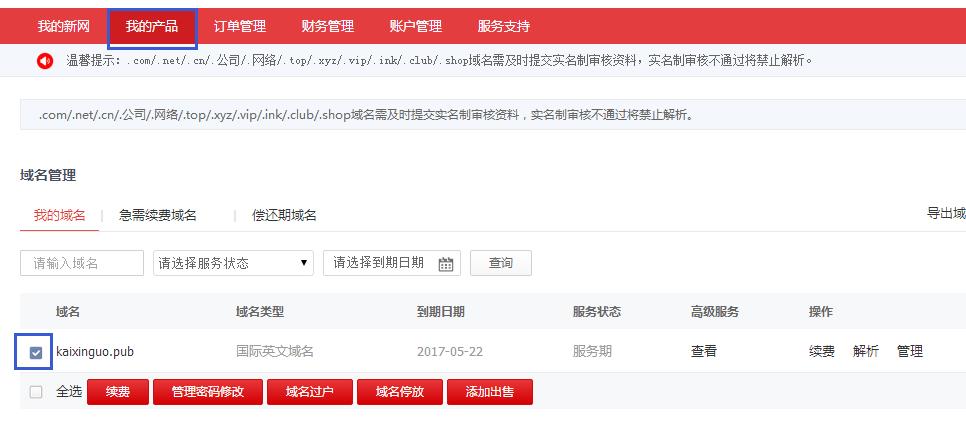The image size is (966, 434).
Task: Click the 添加出售 button
Action: coord(490,392)
